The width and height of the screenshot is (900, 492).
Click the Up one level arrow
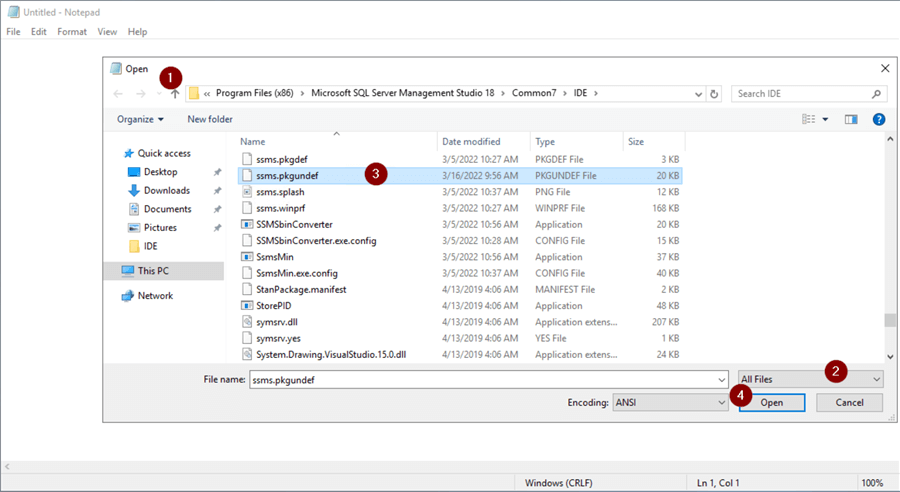[x=175, y=94]
